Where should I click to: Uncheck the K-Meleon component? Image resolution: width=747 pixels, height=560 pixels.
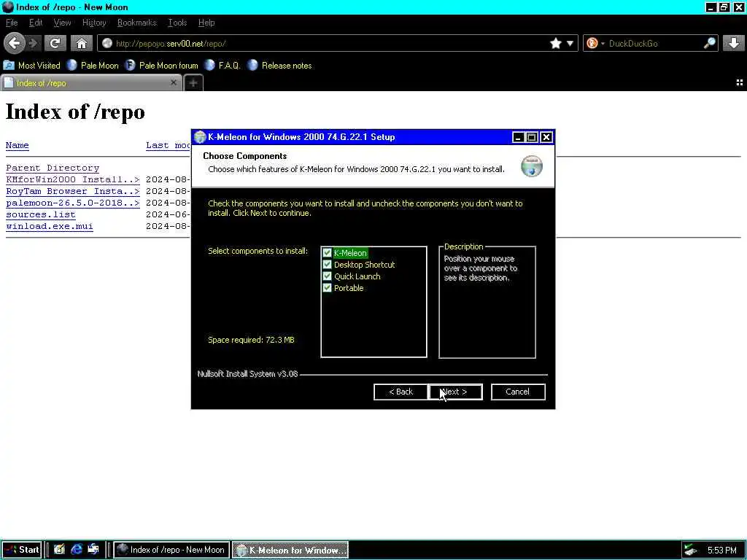coord(327,253)
